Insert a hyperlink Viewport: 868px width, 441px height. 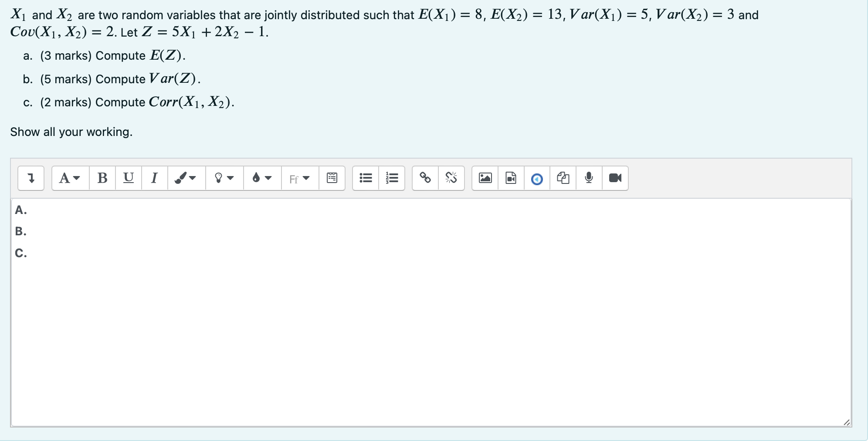pos(425,178)
